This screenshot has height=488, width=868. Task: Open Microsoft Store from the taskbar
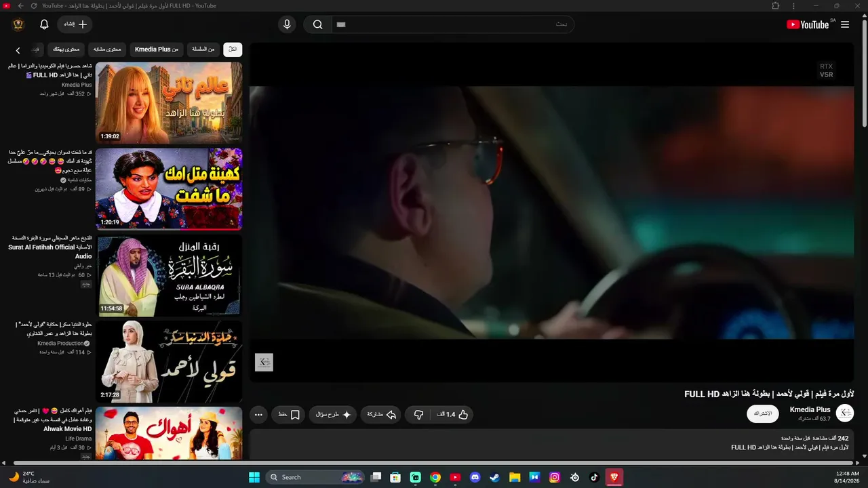[395, 477]
